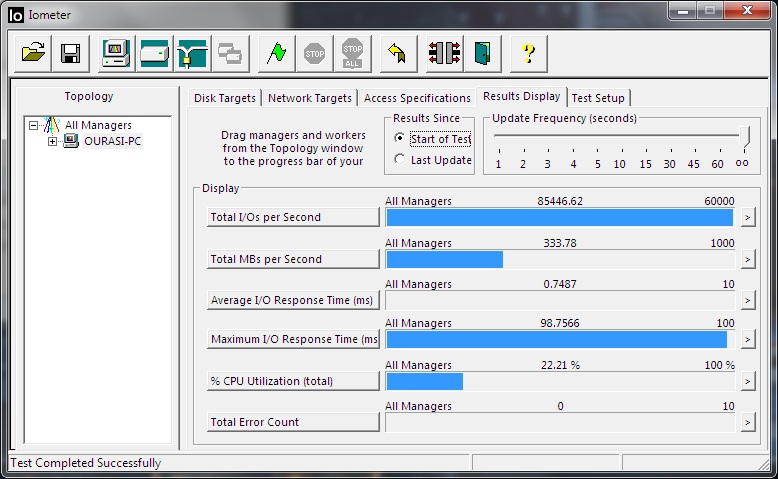Image resolution: width=778 pixels, height=479 pixels.
Task: Open details arrow for Average I/O Response Time
Action: pyautogui.click(x=748, y=300)
